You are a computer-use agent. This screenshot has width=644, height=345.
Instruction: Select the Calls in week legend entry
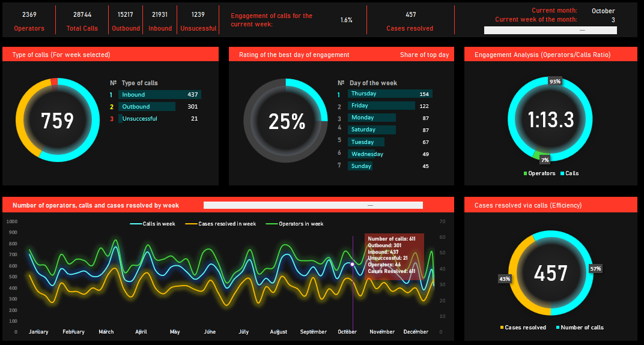coord(153,224)
